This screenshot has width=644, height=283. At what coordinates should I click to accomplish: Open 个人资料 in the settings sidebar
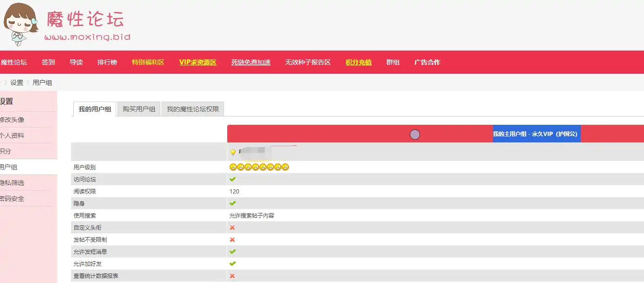coord(12,135)
